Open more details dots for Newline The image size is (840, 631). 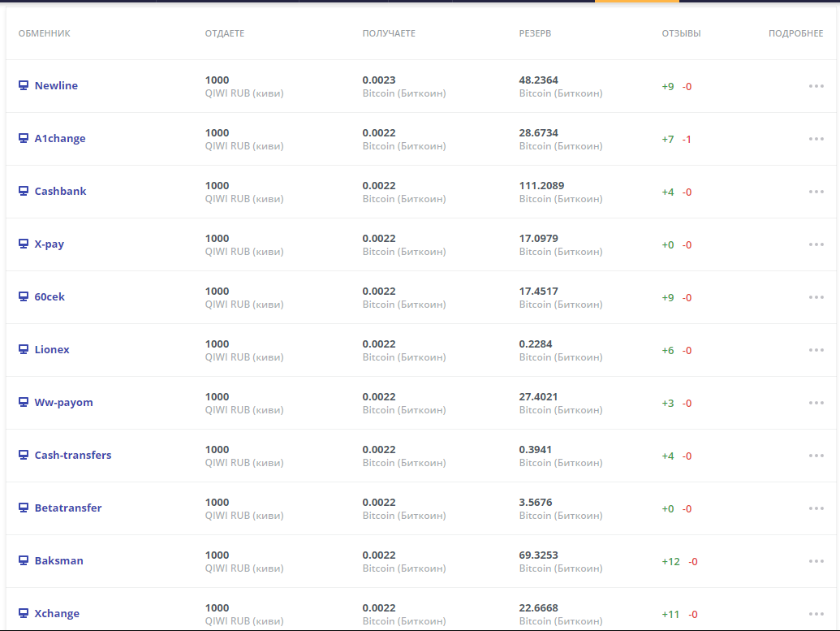click(816, 86)
